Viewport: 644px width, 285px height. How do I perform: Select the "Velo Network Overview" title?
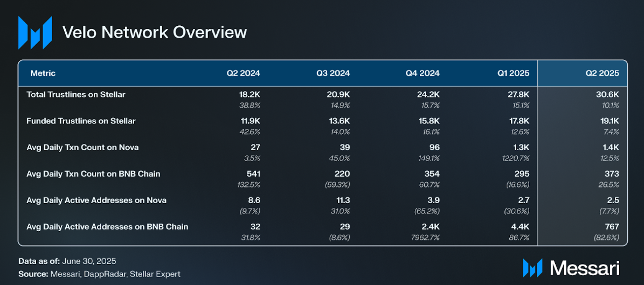(155, 32)
